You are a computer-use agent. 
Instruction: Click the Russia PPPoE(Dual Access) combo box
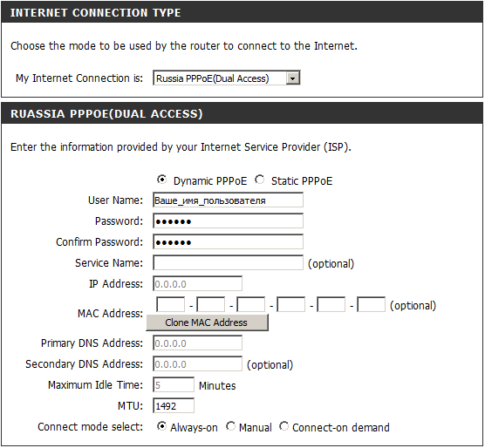coord(227,78)
